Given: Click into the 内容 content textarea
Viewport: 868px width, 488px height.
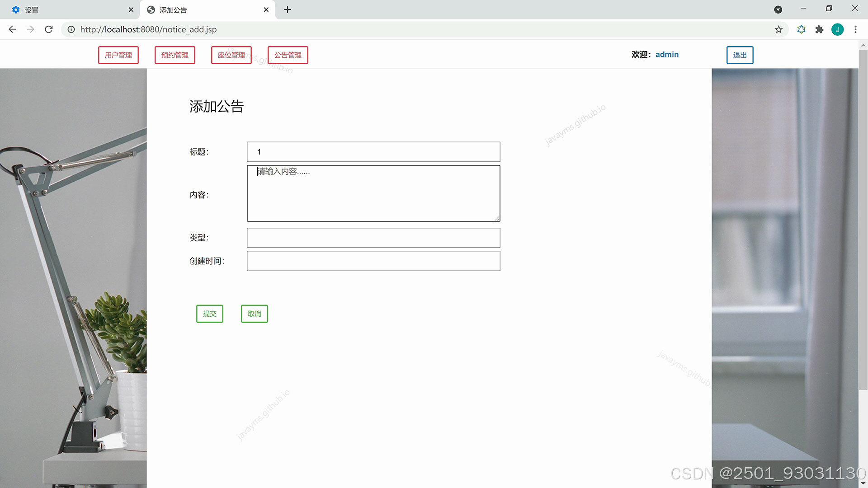Looking at the screenshot, I should 373,193.
